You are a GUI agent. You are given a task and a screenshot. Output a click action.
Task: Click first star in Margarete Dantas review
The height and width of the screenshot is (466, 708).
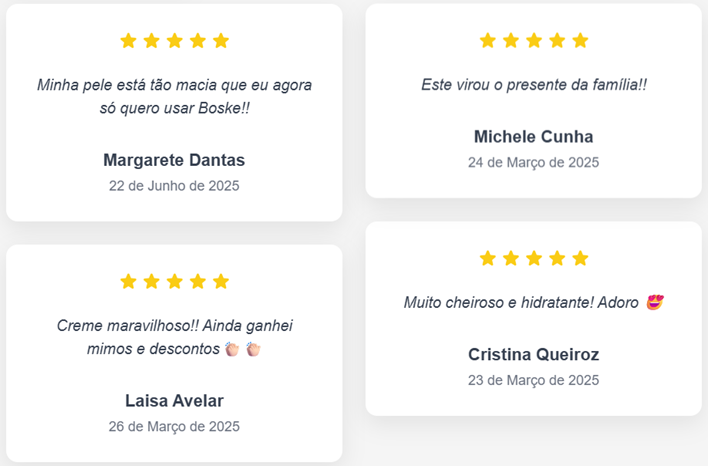click(x=129, y=41)
